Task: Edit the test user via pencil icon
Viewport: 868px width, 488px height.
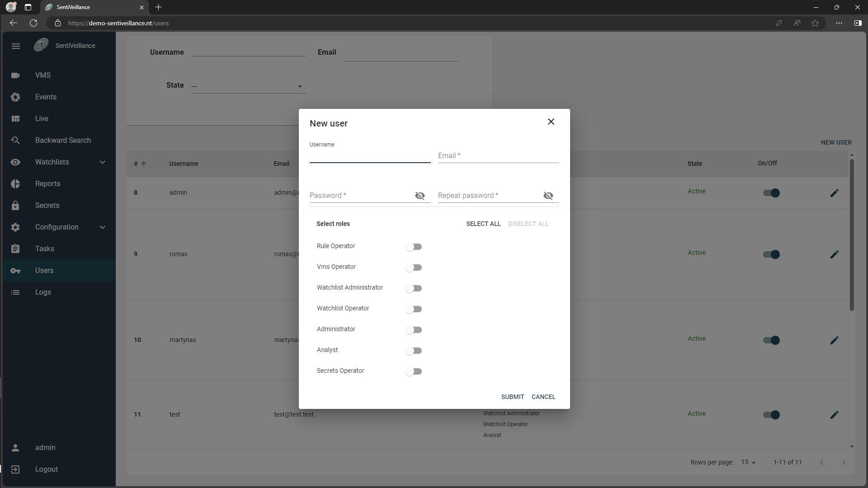Action: tap(834, 415)
